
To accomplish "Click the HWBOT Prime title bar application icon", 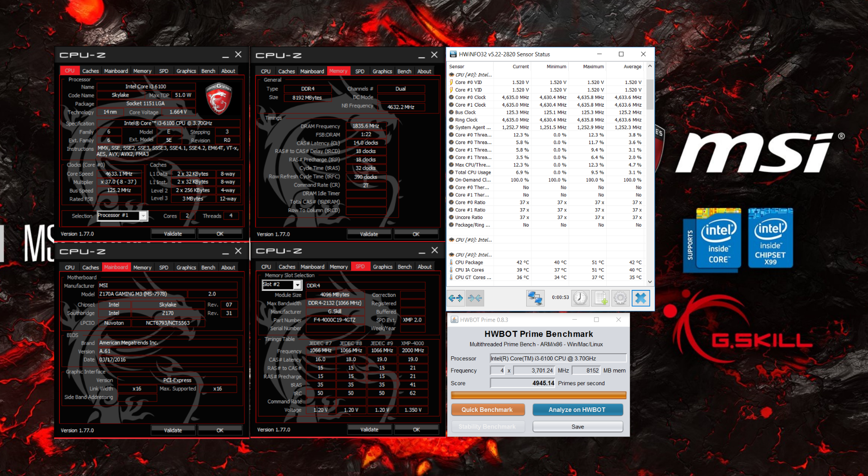I will tap(454, 320).
